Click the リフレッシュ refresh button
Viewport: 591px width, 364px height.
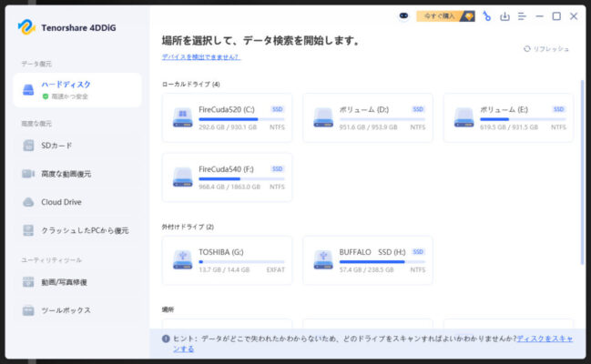coord(547,49)
